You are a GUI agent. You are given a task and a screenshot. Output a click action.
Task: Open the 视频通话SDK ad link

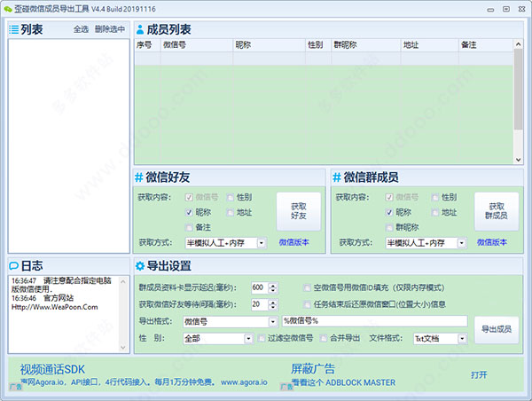point(52,370)
